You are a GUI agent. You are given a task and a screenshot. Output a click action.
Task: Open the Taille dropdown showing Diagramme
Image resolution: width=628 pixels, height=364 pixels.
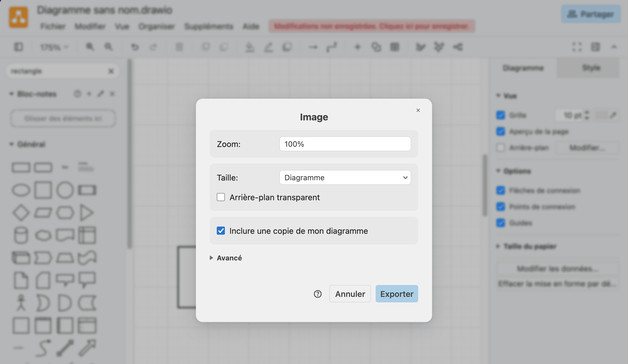click(x=345, y=177)
